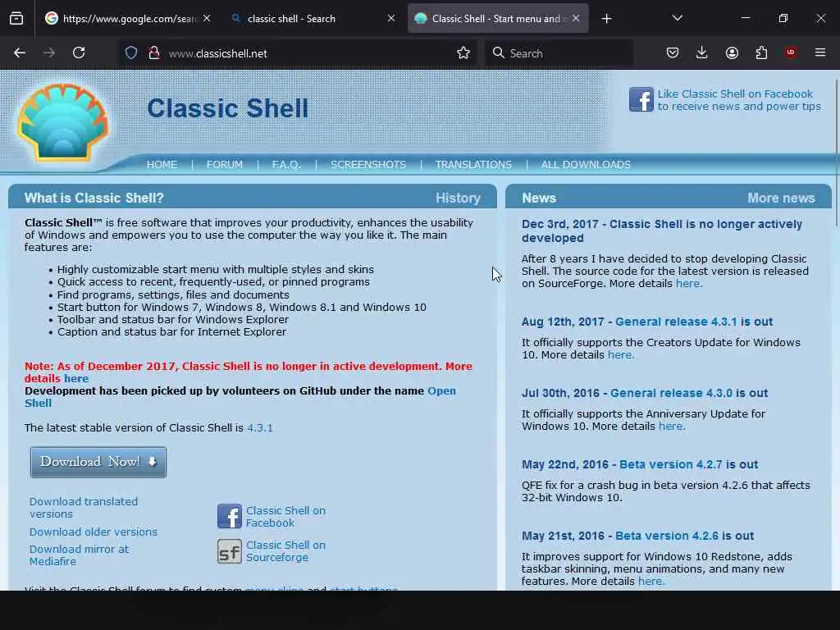Click 'here' link in SourceForge news item
Viewport: 840px width, 630px height.
coord(689,283)
